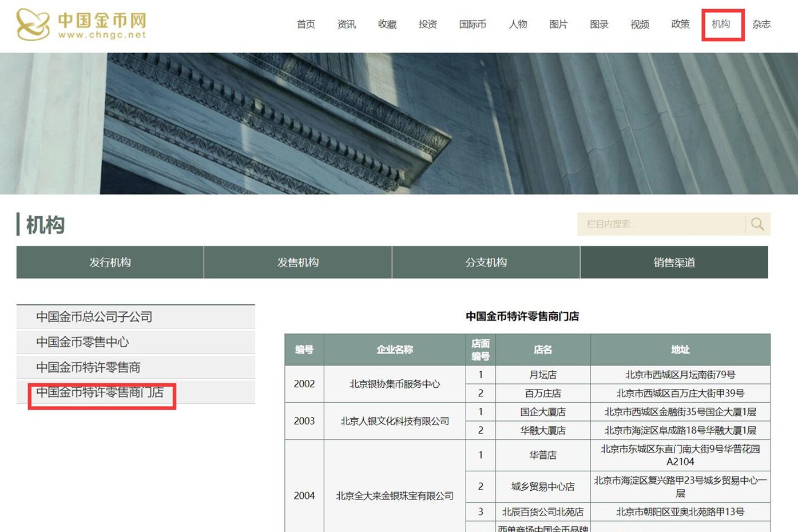
Task: Click the highlighted 机构 menu item
Action: click(722, 25)
